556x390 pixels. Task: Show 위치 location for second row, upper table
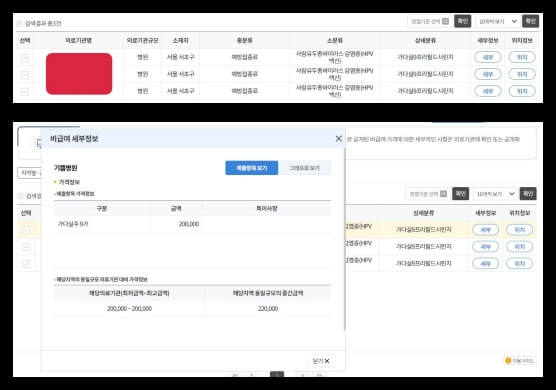tap(522, 74)
